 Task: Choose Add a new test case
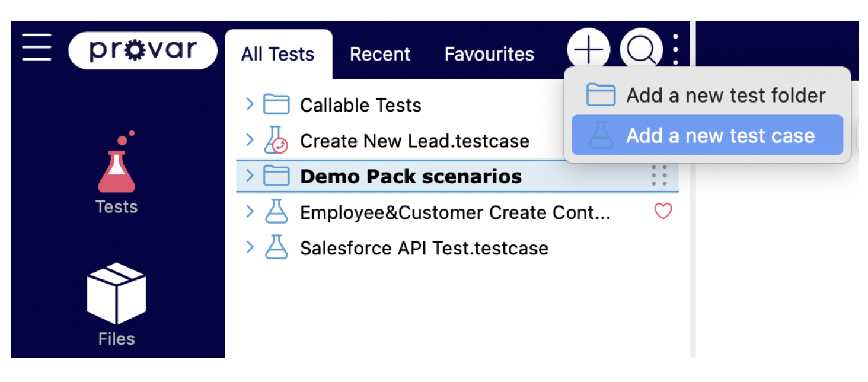tap(707, 135)
